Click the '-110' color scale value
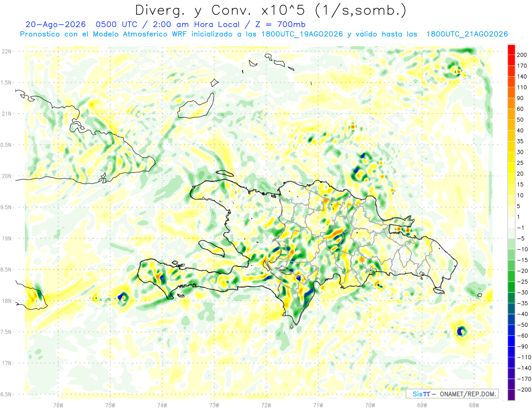 pos(524,357)
